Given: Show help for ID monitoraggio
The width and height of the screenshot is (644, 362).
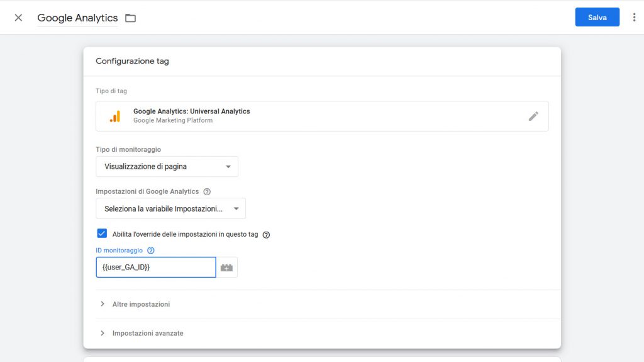Looking at the screenshot, I should click(151, 250).
